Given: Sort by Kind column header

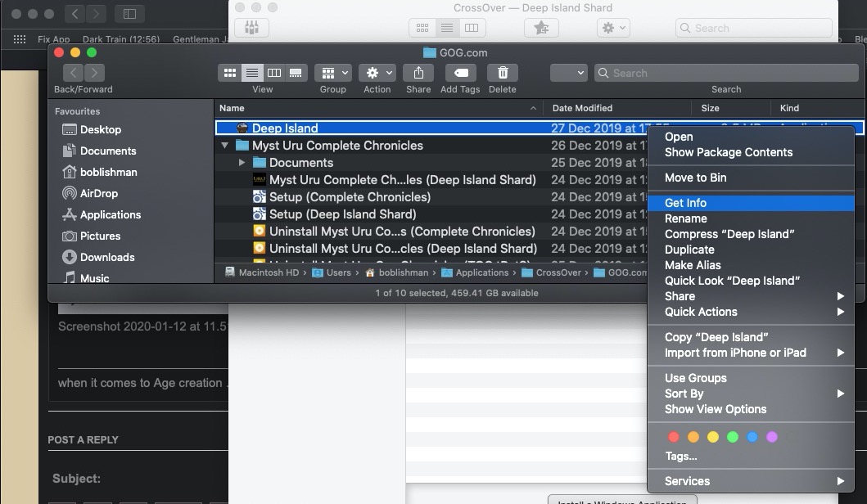Looking at the screenshot, I should [x=819, y=108].
